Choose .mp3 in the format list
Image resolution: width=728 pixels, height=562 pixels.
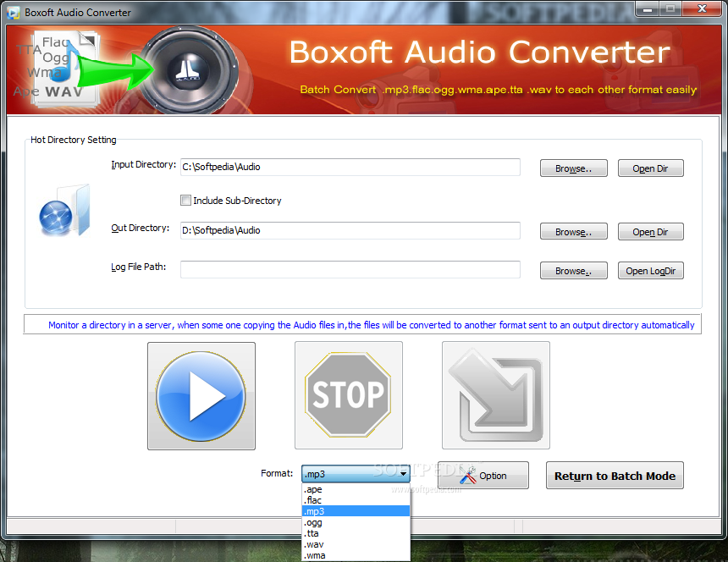point(356,511)
